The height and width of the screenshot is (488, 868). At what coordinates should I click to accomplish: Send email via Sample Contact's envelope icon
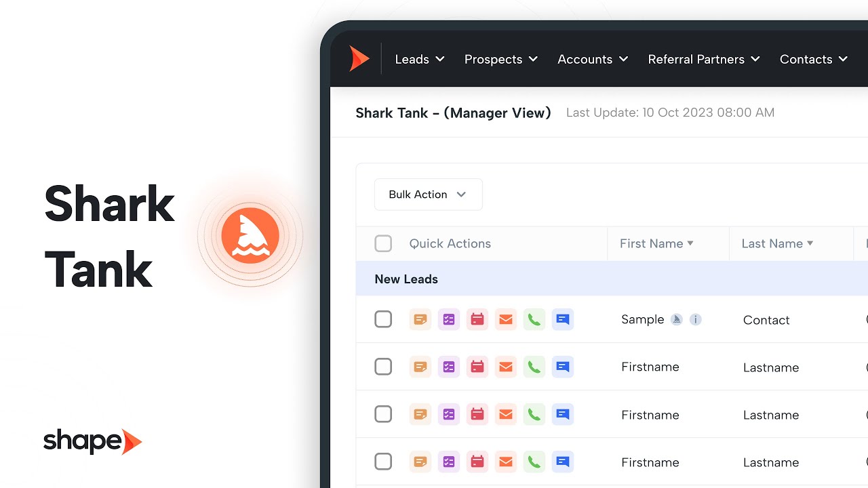click(x=506, y=319)
